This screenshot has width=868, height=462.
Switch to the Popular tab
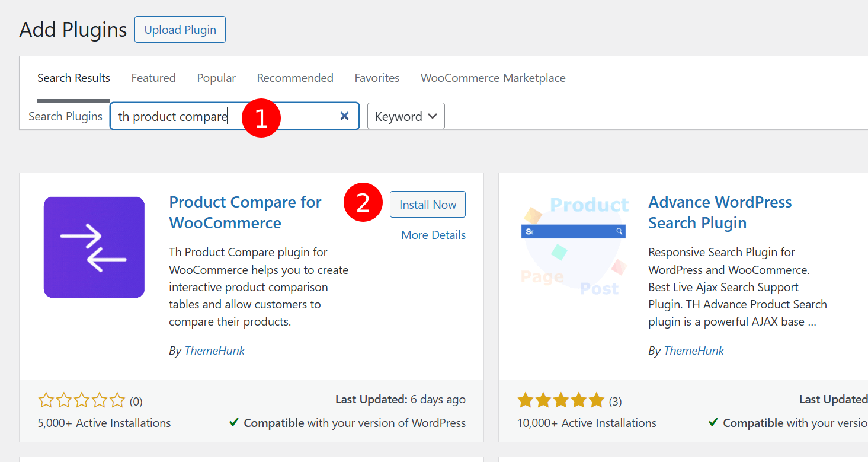click(x=216, y=78)
